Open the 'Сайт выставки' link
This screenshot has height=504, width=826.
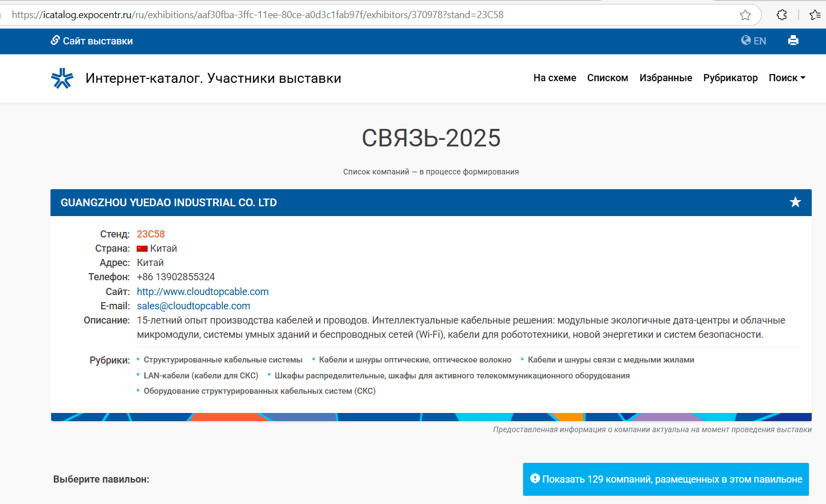[92, 41]
